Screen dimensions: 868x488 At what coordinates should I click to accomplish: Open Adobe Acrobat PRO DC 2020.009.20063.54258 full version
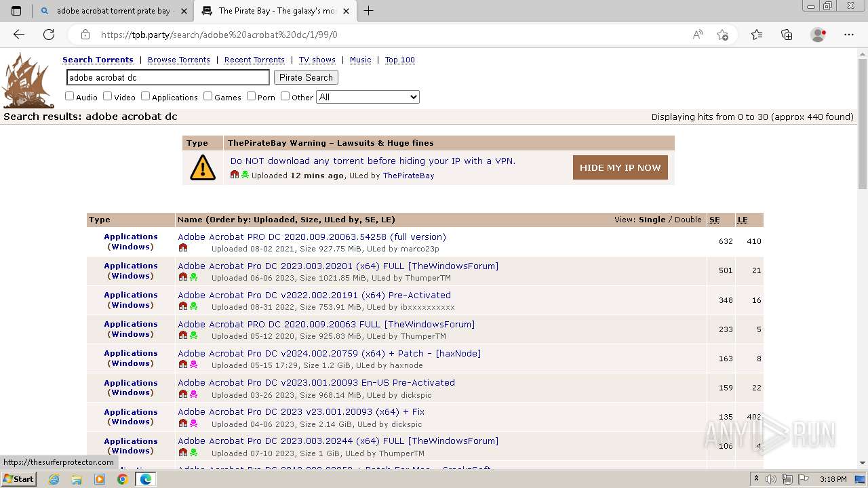tap(312, 237)
